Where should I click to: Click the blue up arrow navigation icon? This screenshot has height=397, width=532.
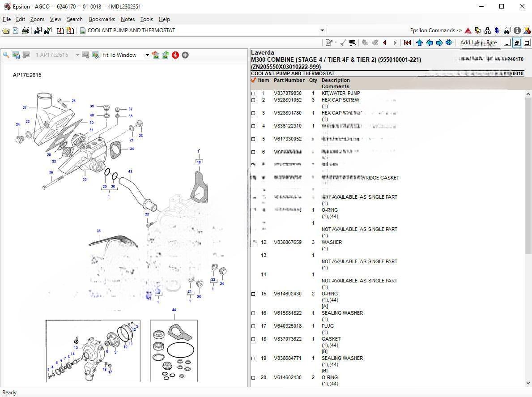coord(419,43)
